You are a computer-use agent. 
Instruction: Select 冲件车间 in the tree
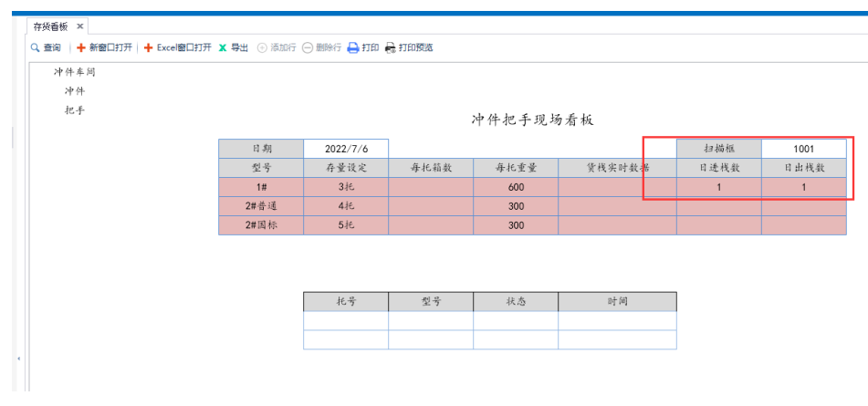pyautogui.click(x=74, y=71)
